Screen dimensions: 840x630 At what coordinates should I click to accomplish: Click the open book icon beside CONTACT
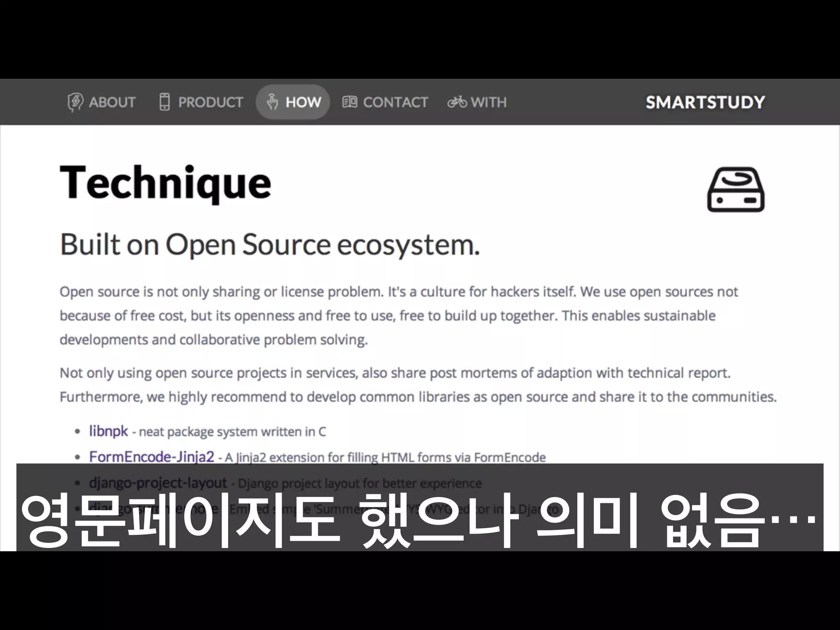[x=349, y=102]
